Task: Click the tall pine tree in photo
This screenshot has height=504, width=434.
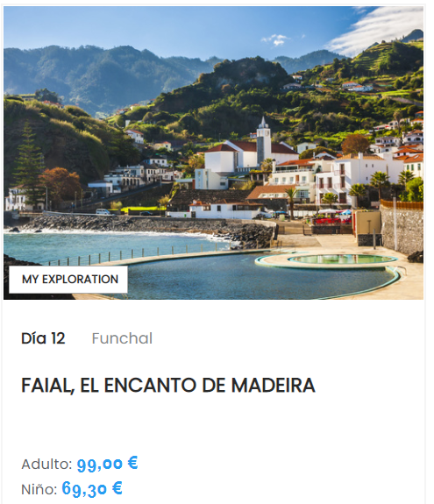Action: tap(28, 162)
